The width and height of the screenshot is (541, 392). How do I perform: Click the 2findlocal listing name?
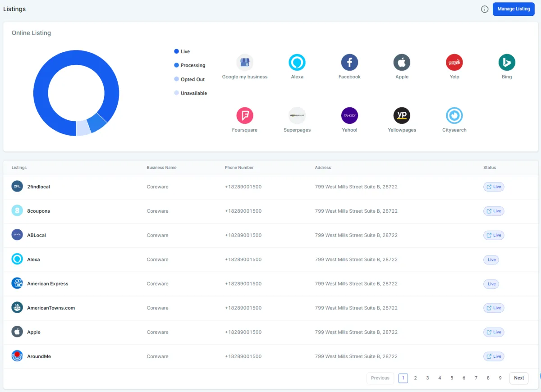[x=38, y=187]
